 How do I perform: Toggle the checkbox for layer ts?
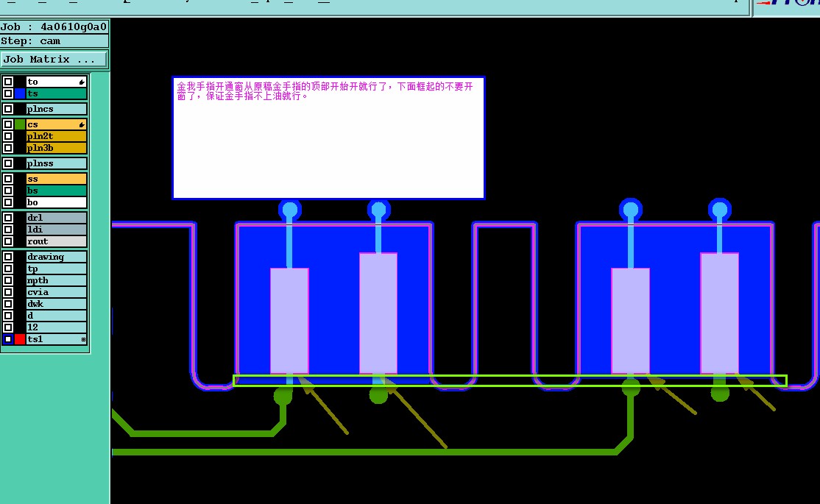coord(8,93)
